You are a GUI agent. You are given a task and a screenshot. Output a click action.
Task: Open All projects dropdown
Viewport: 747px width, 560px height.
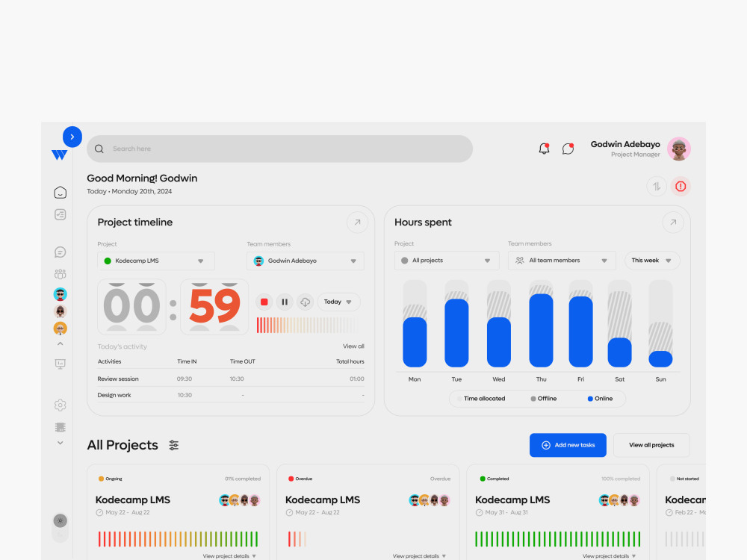[x=447, y=261]
